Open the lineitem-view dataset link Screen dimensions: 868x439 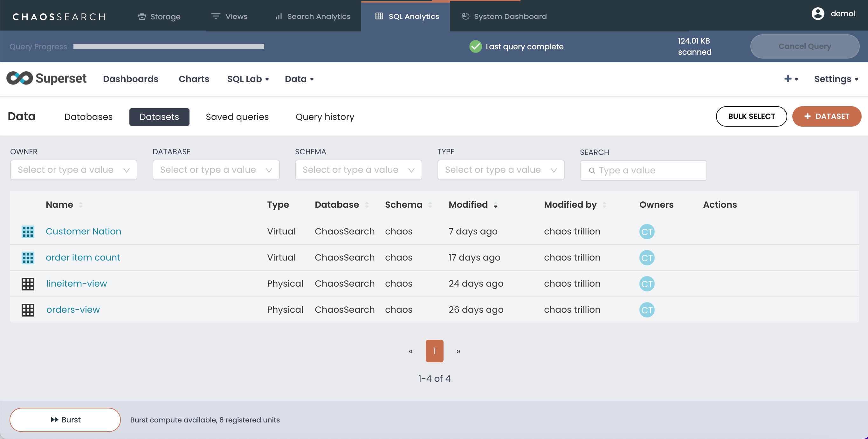[x=77, y=283]
